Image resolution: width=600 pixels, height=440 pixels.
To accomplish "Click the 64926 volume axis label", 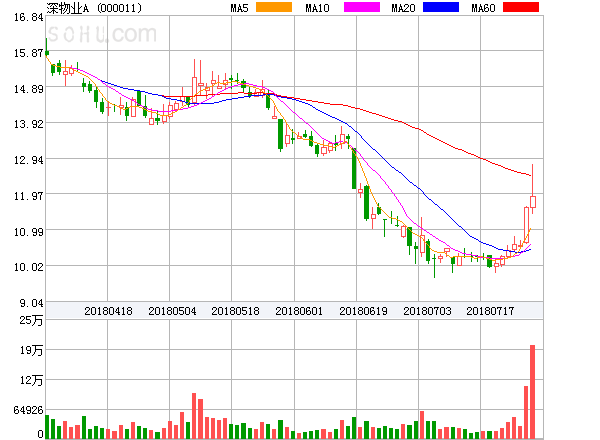I will click(x=28, y=410).
